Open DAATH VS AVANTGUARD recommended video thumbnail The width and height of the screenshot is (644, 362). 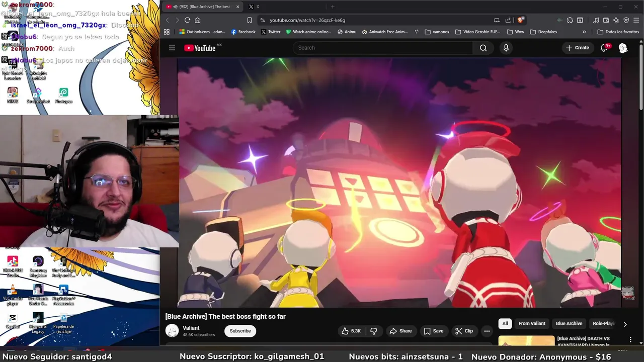tap(526, 341)
